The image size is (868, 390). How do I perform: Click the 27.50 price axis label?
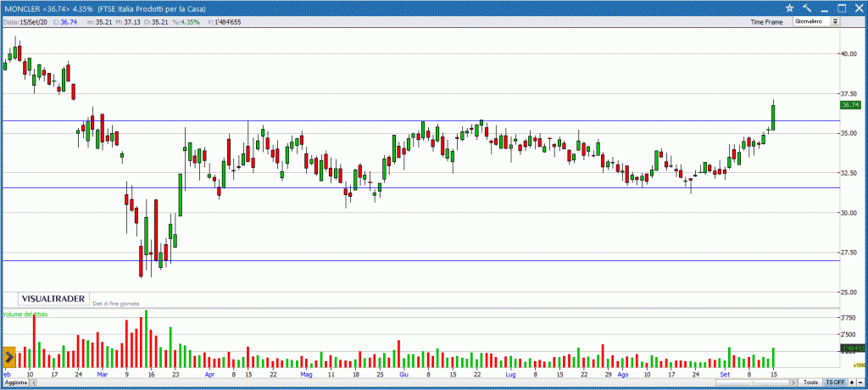tap(849, 253)
